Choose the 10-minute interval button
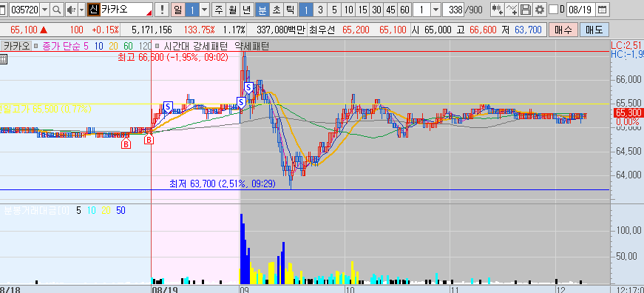The image size is (644, 293). [349, 10]
